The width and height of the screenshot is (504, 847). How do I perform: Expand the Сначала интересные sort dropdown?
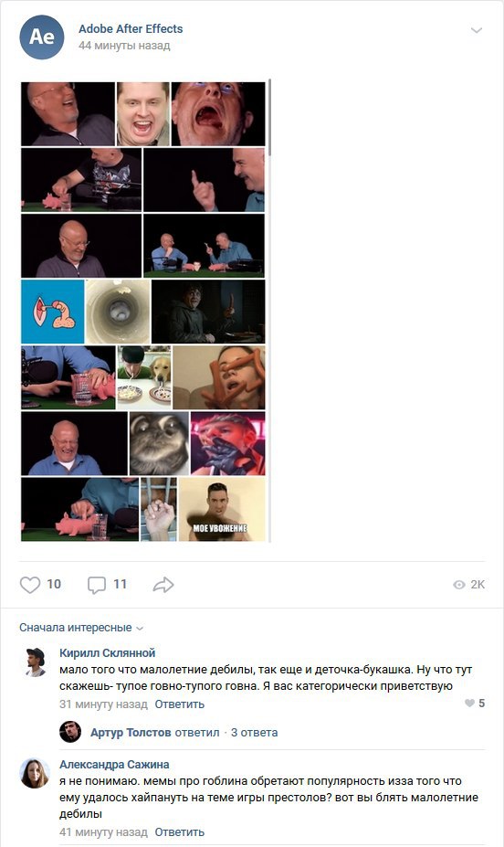(81, 628)
